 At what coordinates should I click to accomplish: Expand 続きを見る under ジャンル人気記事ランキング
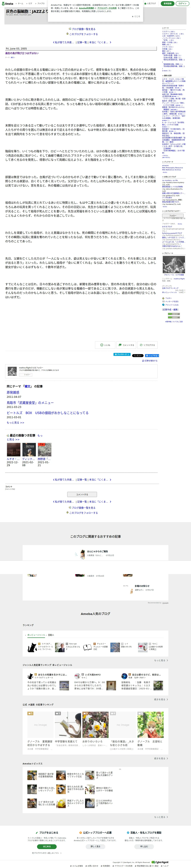pos(161,700)
